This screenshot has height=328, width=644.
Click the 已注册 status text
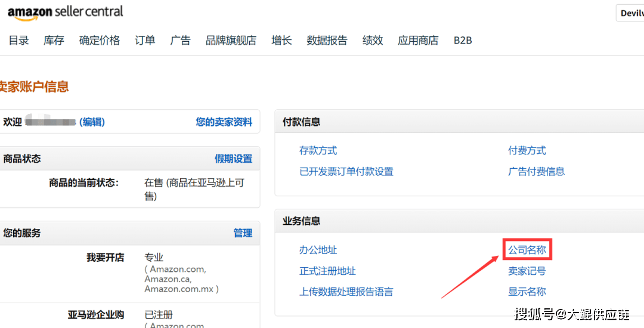(159, 315)
